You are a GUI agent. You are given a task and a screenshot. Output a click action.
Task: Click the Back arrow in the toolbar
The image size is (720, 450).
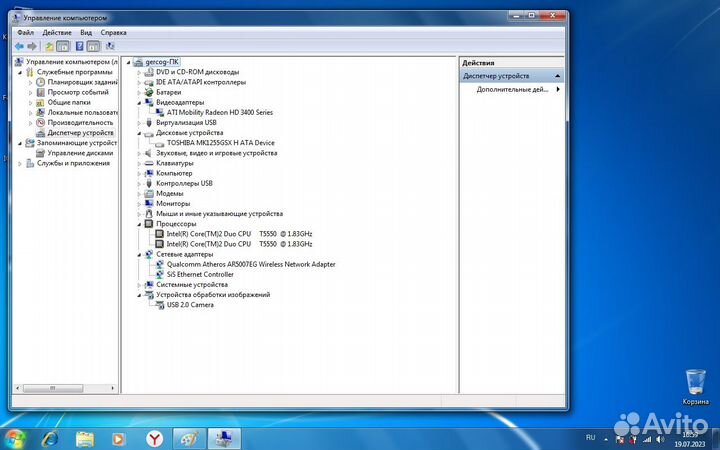19,46
